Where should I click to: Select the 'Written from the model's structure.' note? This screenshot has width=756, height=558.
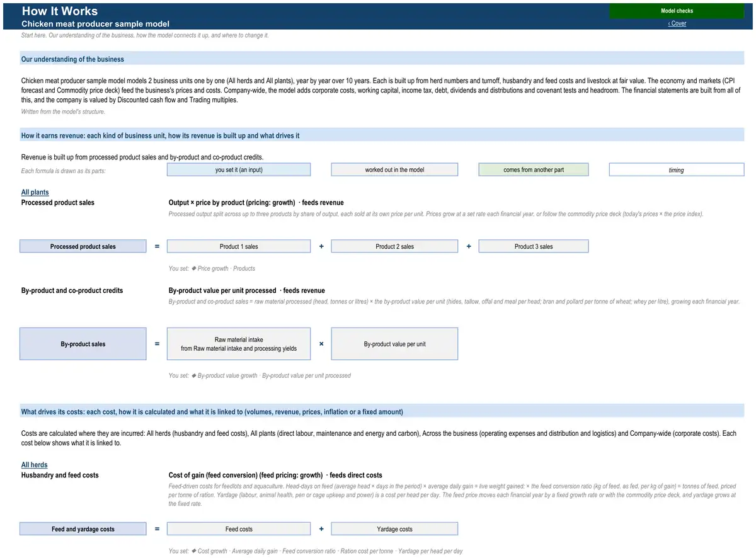63,111
